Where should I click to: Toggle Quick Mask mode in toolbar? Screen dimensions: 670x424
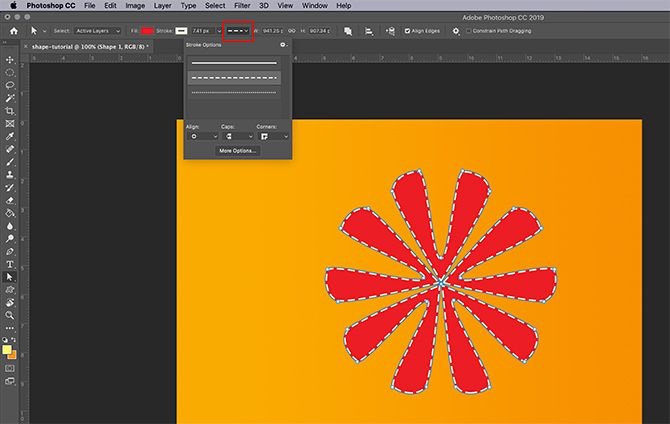click(10, 368)
